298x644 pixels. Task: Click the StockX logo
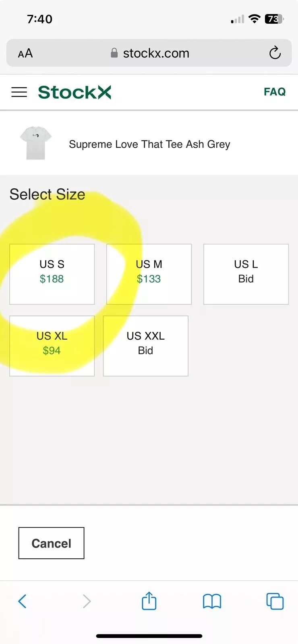click(x=74, y=92)
